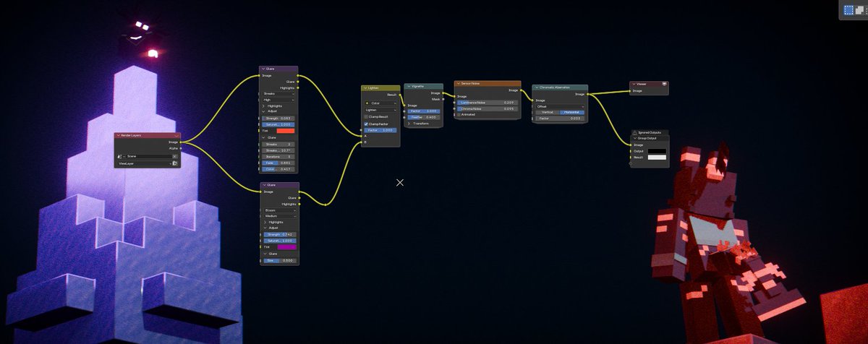Select Vertical in Chromatic Aberration node
868x344 pixels.
click(547, 112)
